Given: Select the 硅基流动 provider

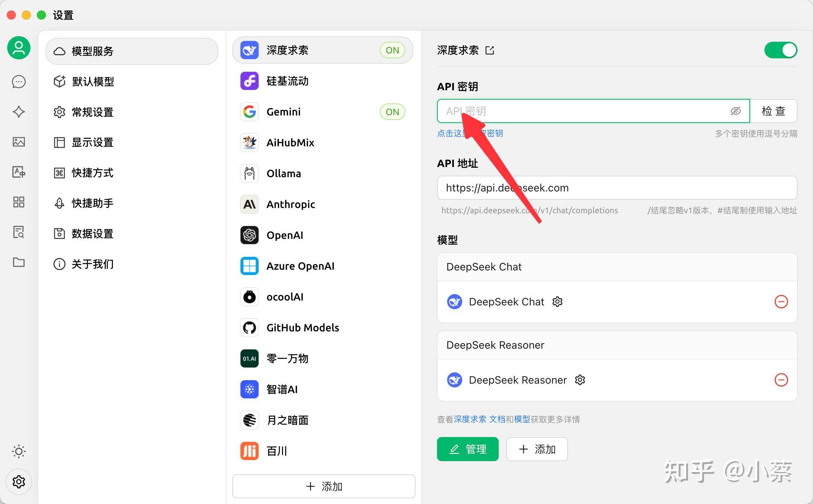Looking at the screenshot, I should tap(323, 81).
